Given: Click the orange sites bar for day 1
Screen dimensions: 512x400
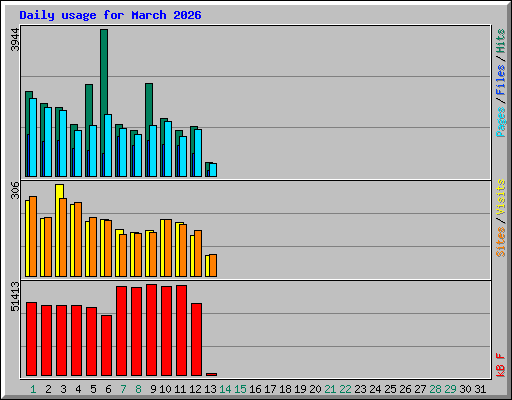Looking at the screenshot, I should point(33,236).
